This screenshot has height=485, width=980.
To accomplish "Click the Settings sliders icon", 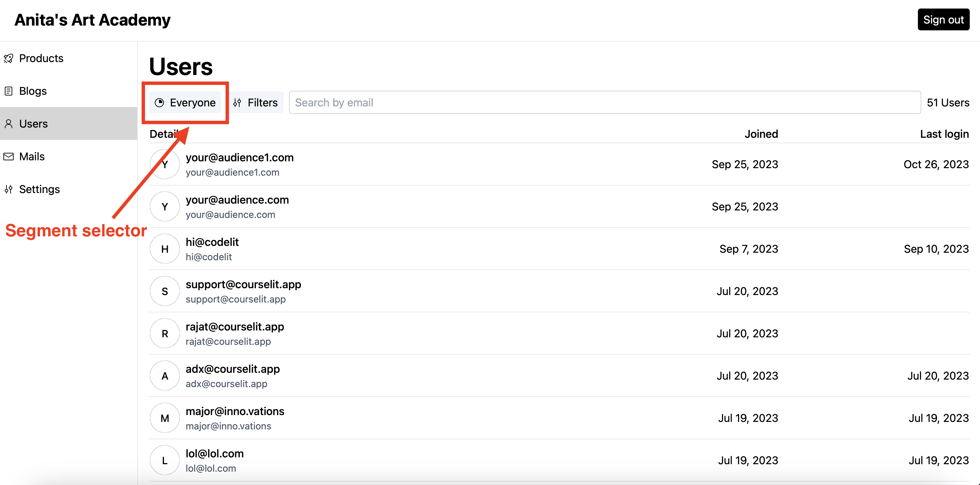I will pyautogui.click(x=9, y=189).
